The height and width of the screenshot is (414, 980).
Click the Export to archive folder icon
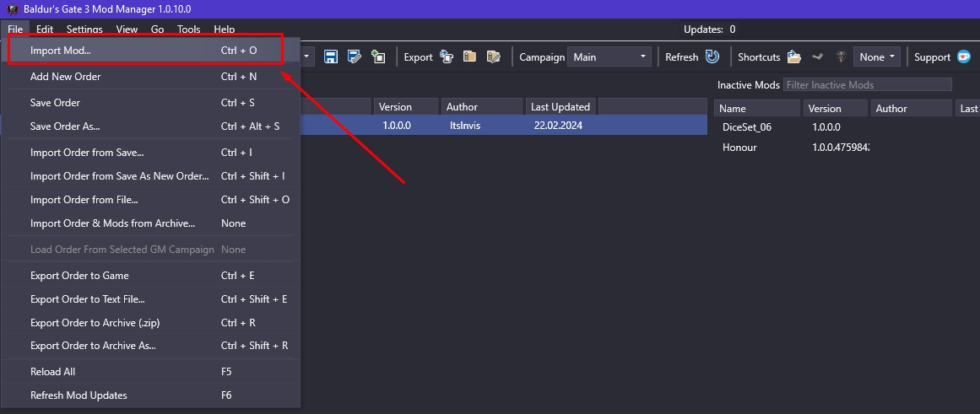click(470, 56)
